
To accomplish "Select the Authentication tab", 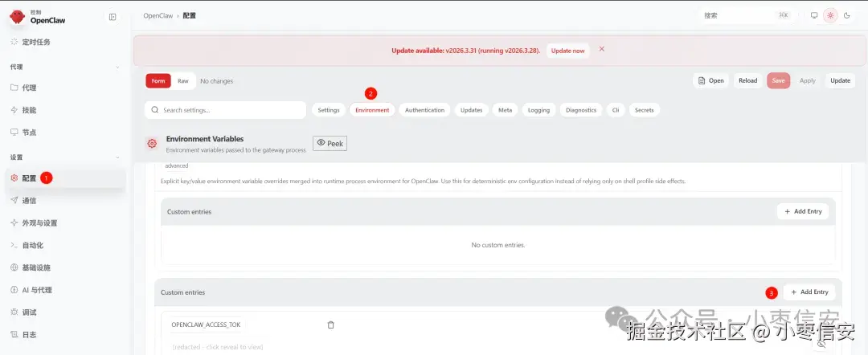I will (424, 110).
